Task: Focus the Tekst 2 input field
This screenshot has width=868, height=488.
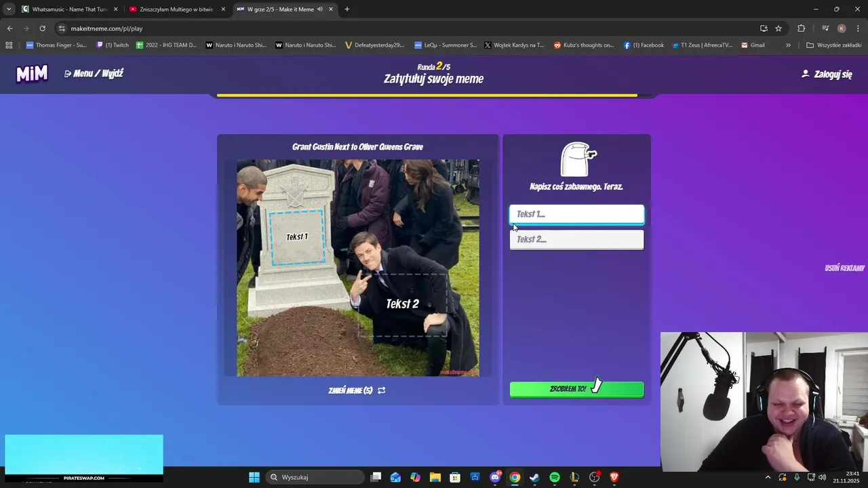Action: [x=576, y=239]
